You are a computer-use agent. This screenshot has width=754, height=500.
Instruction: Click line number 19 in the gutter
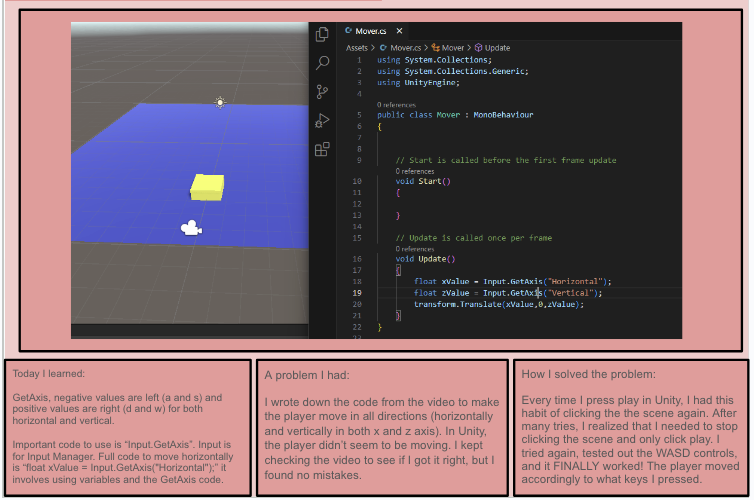pyautogui.click(x=357, y=293)
